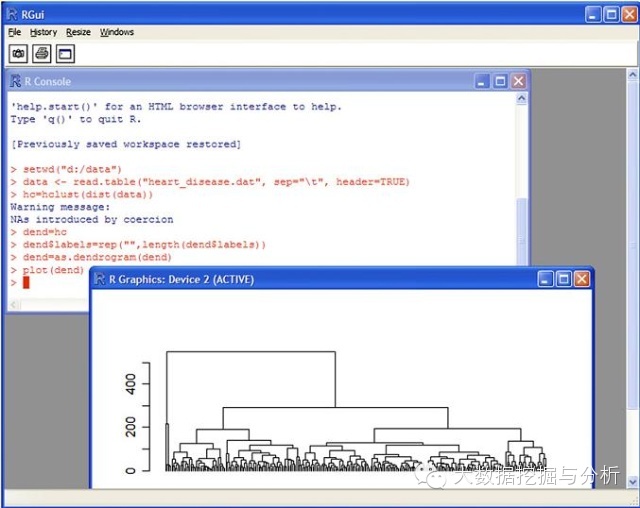Open the File menu
Image resolution: width=640 pixels, height=508 pixels.
14,32
